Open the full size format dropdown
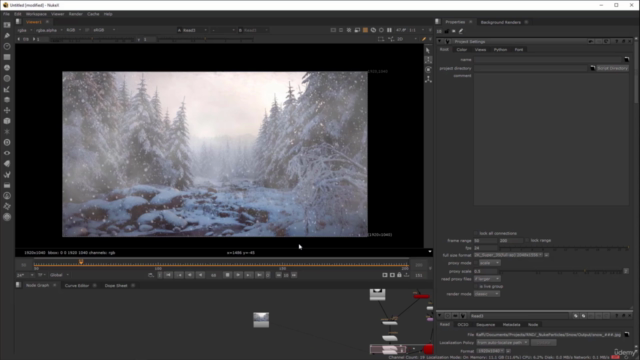 (x=508, y=255)
